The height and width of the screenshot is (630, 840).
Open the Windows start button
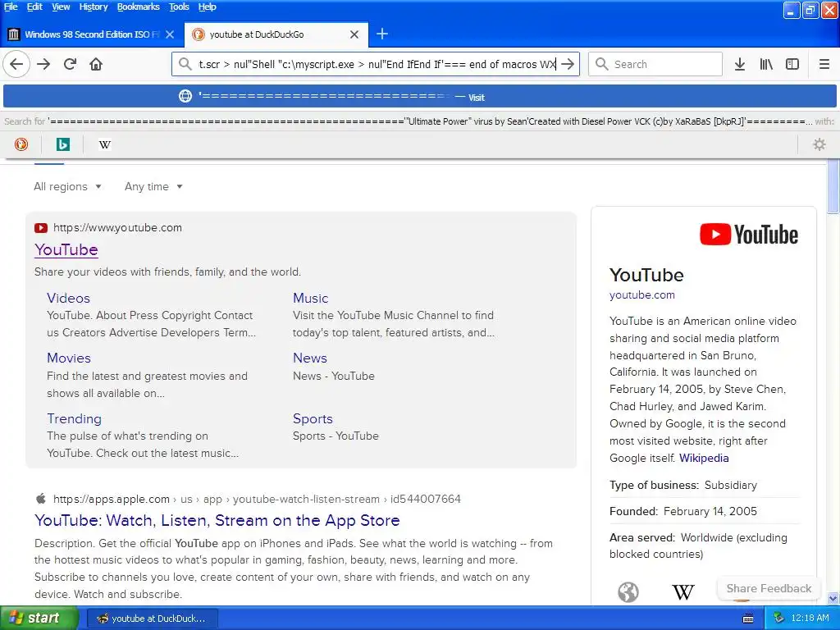tap(39, 619)
